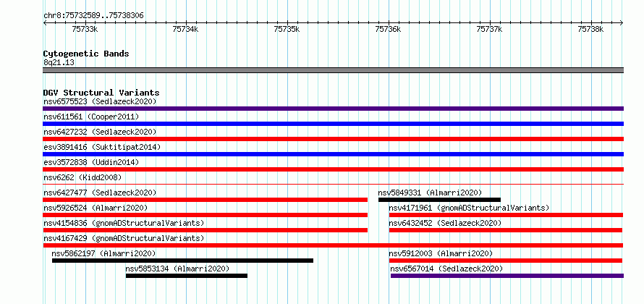
Task: Open esv3572838 (Uddin2014) variant label
Action: coord(91,162)
